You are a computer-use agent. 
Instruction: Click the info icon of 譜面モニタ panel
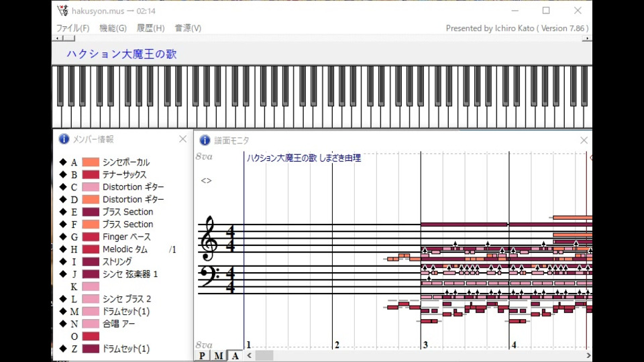pos(205,140)
